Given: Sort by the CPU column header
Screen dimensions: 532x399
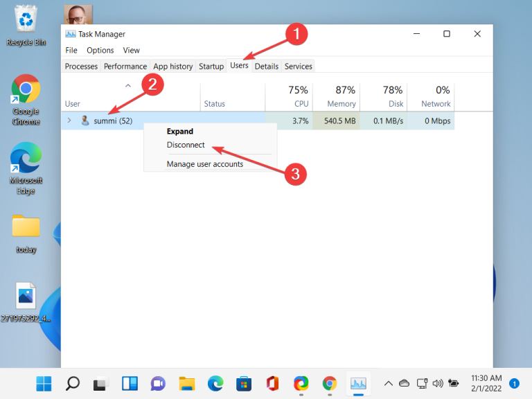Looking at the screenshot, I should tap(289, 97).
